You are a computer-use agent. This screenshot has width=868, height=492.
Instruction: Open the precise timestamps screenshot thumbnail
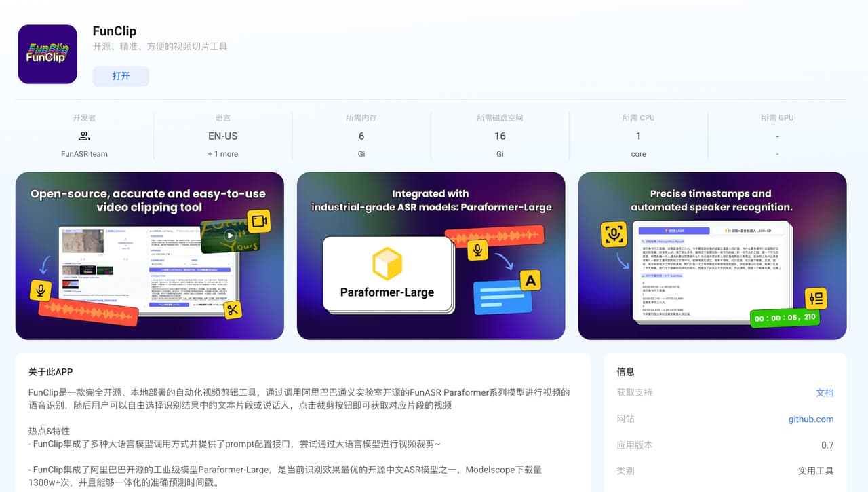(712, 256)
